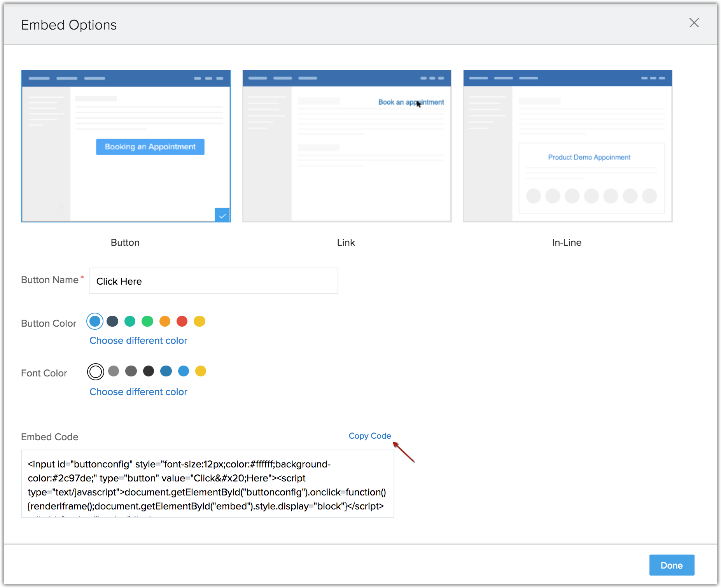Pick the teal button color swatch

(130, 321)
